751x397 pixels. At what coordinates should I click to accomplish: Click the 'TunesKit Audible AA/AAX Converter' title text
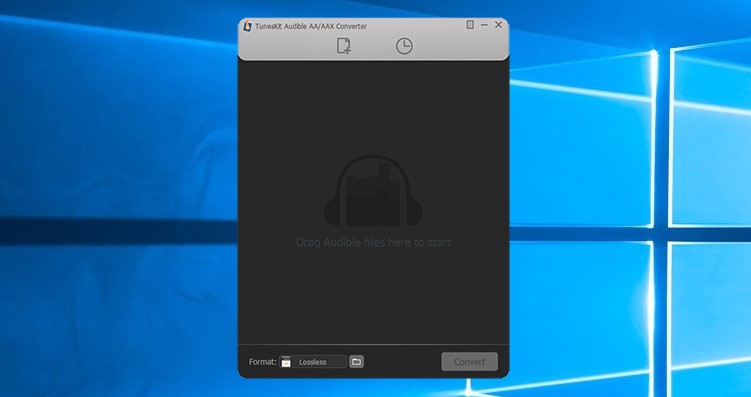(310, 26)
